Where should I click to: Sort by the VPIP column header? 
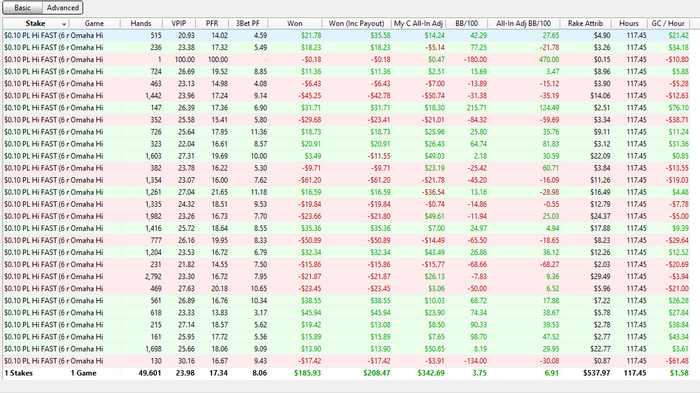click(179, 23)
